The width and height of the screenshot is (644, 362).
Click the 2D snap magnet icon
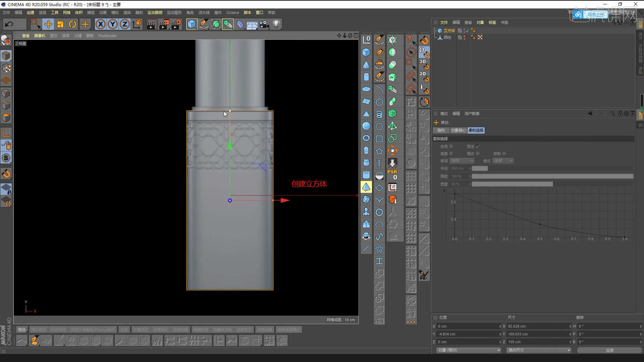click(424, 76)
